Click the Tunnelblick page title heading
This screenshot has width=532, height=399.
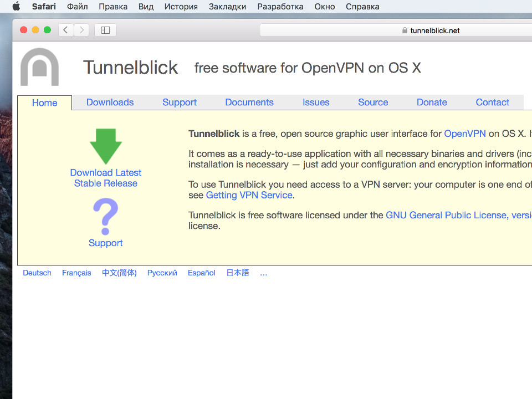tap(130, 68)
